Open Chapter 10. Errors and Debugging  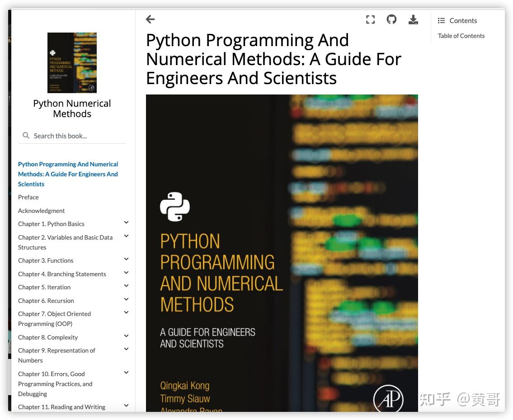pyautogui.click(x=55, y=384)
